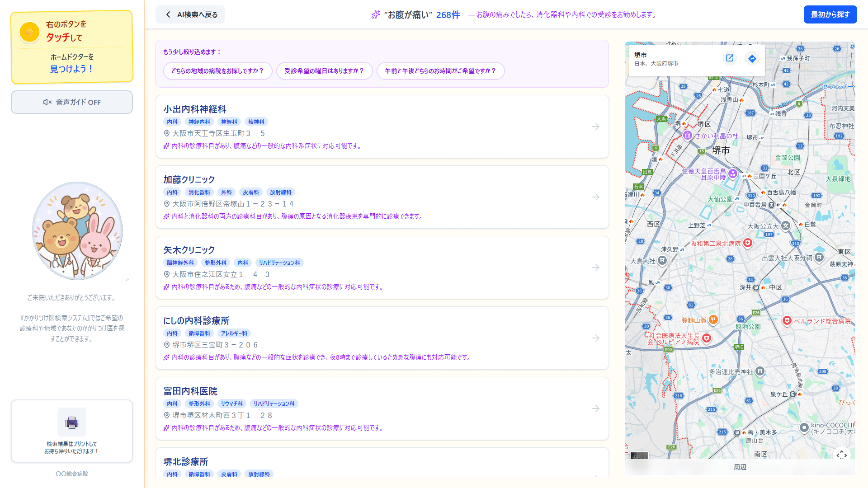Select the region filter chip どちらの地域の病院をお探しですか
868x488 pixels.
217,70
